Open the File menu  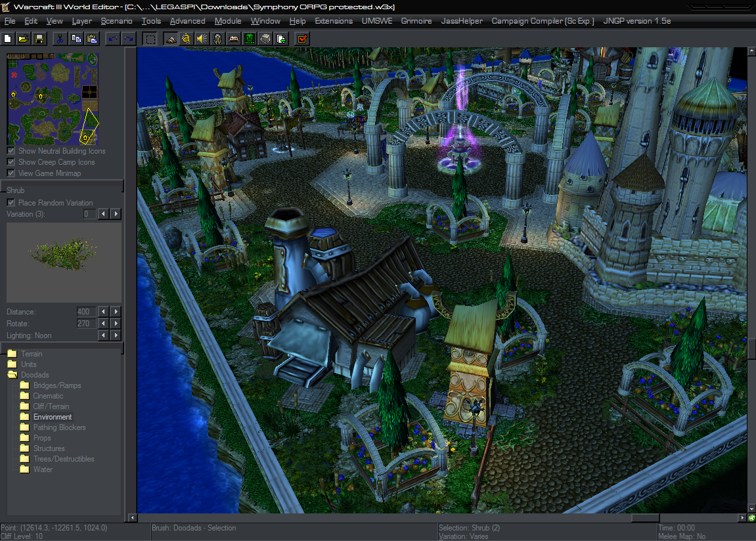click(10, 21)
